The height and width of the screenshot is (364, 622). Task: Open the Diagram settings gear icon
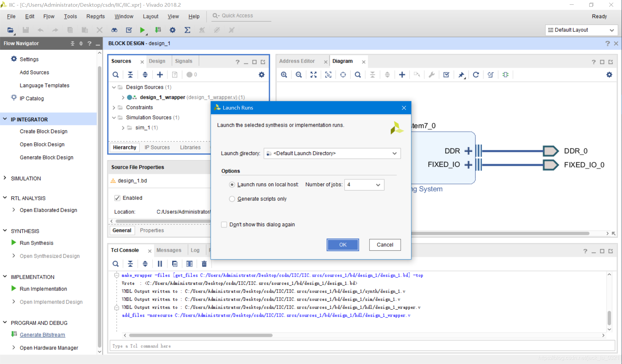[x=609, y=75]
